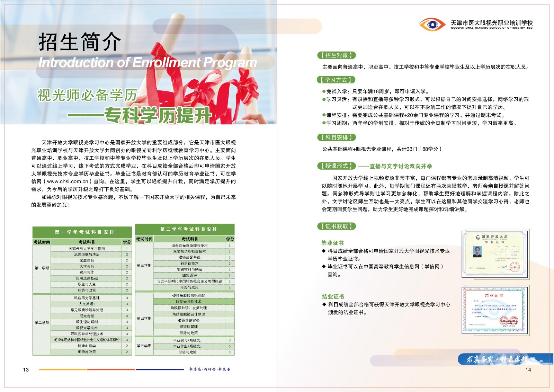The height and width of the screenshot is (392, 554).
Task: Click the row 角膜接触镜并发症处理
Action: click(x=194, y=308)
